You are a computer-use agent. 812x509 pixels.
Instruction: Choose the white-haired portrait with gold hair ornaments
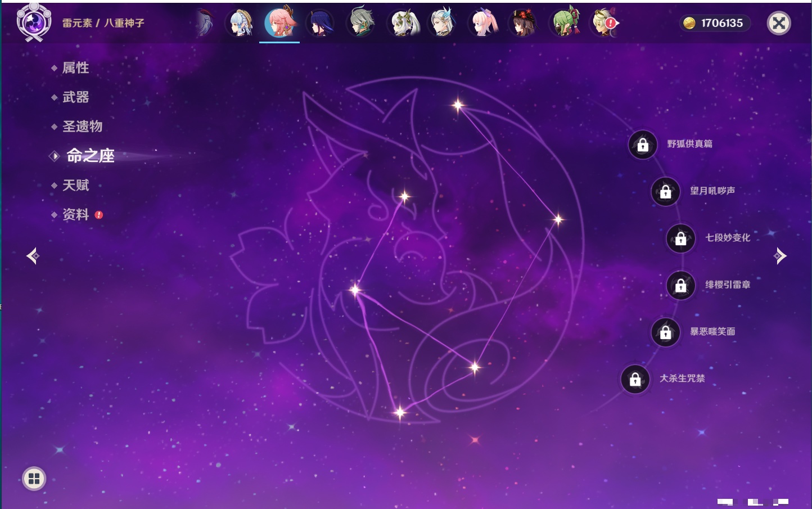click(x=403, y=23)
